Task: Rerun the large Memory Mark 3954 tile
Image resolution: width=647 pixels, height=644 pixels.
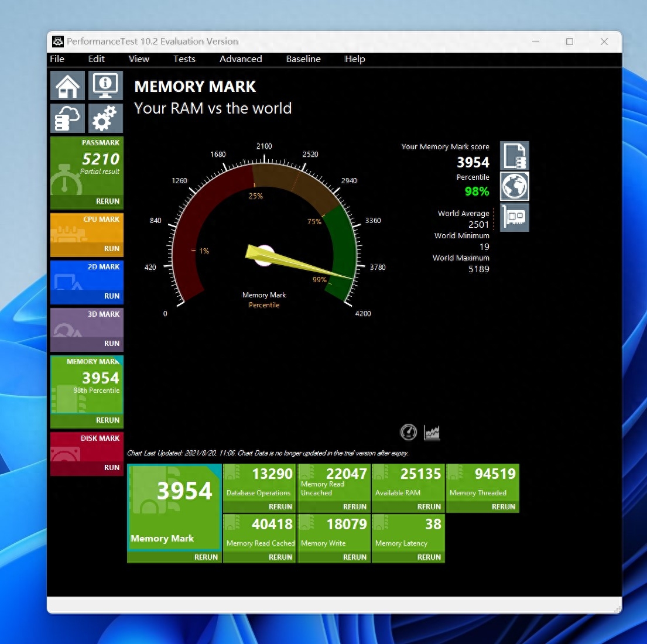Action: [206, 557]
